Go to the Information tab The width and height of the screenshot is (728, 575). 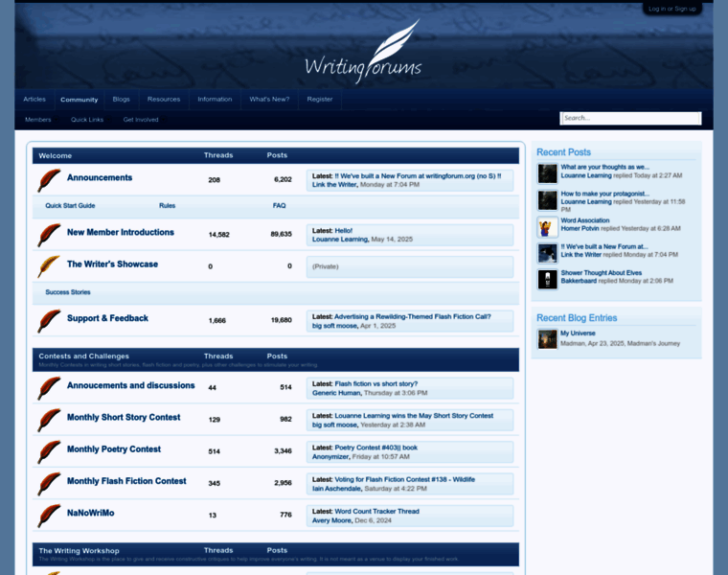coord(215,100)
